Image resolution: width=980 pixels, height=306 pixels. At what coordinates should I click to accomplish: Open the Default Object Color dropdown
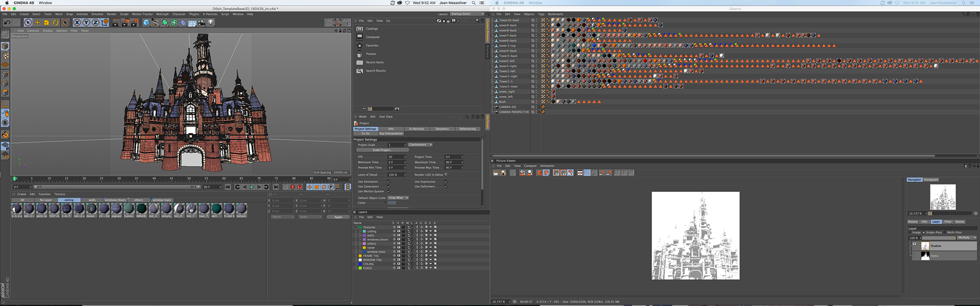coord(398,198)
